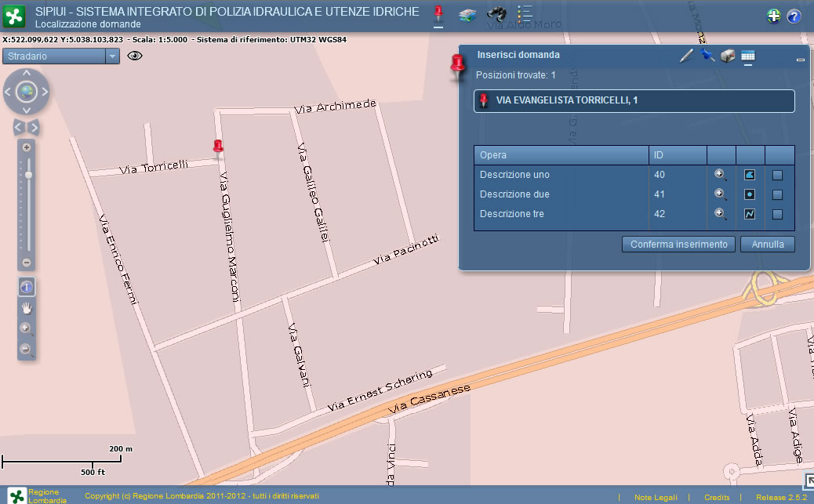Viewport: 814px width, 504px height.
Task: Click the minus button on zoom slider
Action: [x=27, y=263]
